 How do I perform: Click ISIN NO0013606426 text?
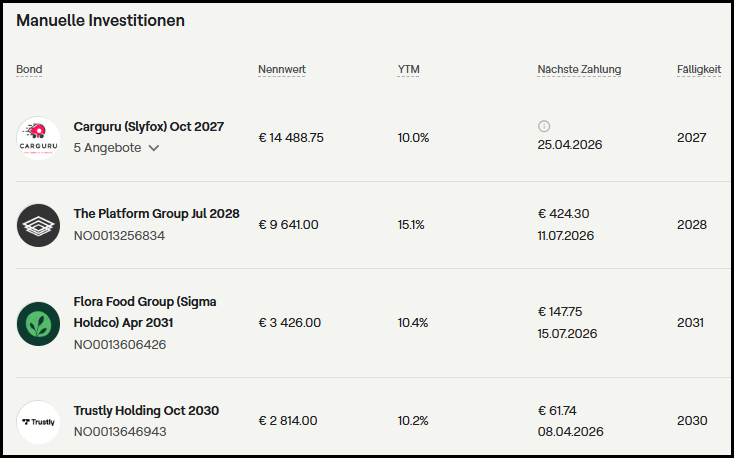(119, 345)
